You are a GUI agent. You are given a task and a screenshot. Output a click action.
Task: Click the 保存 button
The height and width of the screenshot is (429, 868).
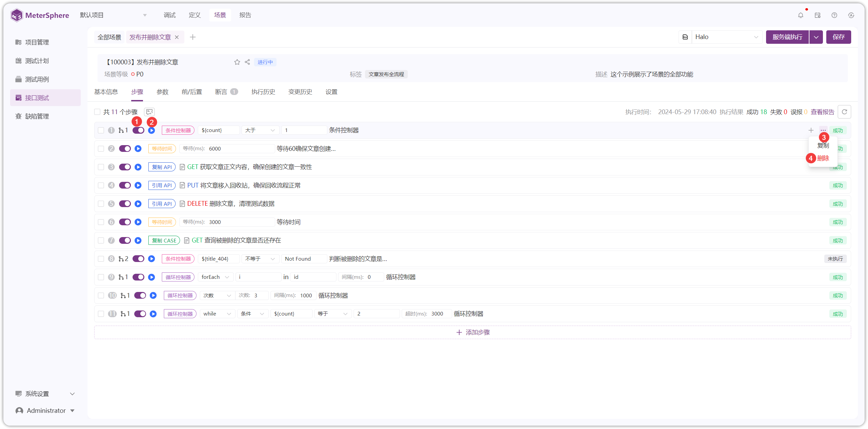point(838,37)
